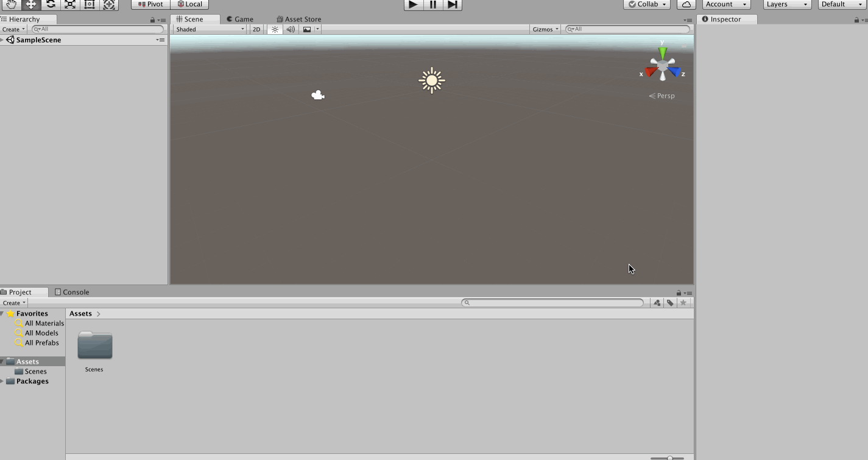Click the Step frame button
The height and width of the screenshot is (460, 868).
click(452, 4)
